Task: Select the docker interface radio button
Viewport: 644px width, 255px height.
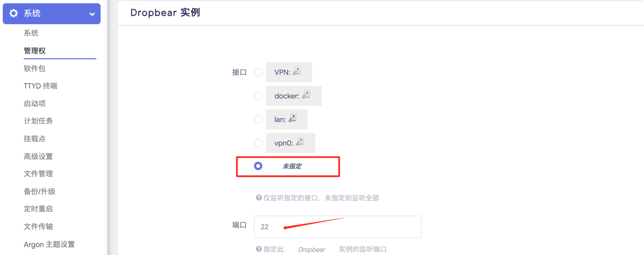Action: [x=258, y=96]
